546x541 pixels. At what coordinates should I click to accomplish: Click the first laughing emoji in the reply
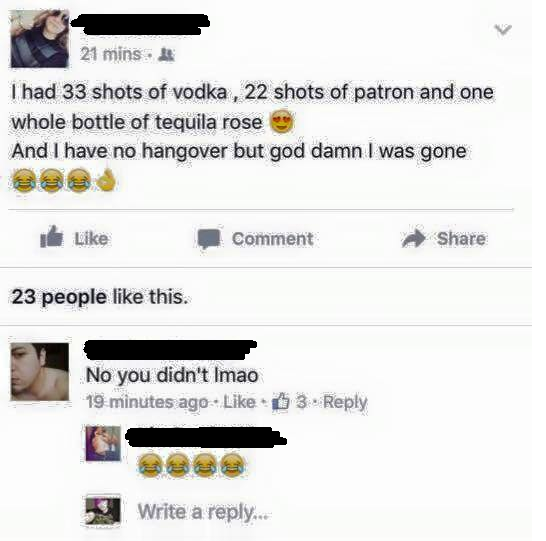tap(150, 465)
